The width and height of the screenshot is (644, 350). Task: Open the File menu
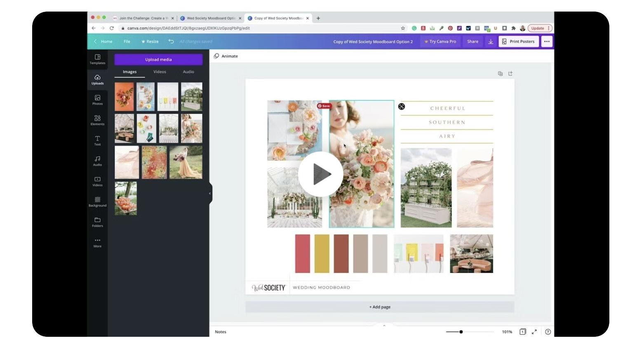[127, 41]
